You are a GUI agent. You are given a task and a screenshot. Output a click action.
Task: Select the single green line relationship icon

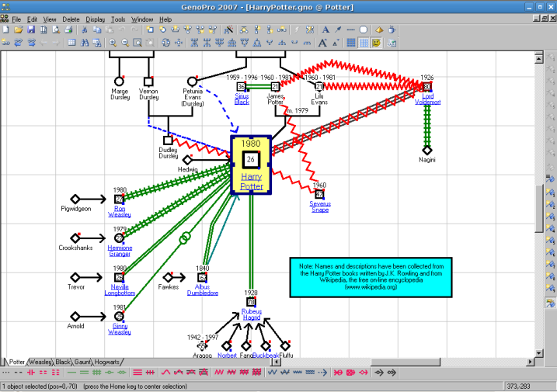pos(71,373)
